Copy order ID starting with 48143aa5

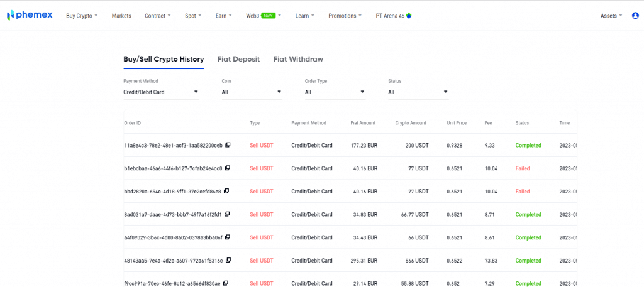[x=228, y=260]
